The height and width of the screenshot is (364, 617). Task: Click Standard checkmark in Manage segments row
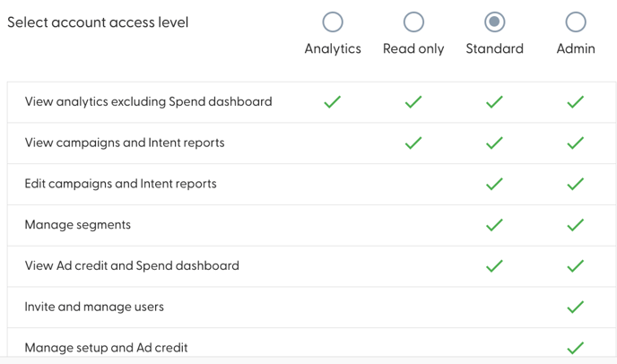(x=494, y=225)
